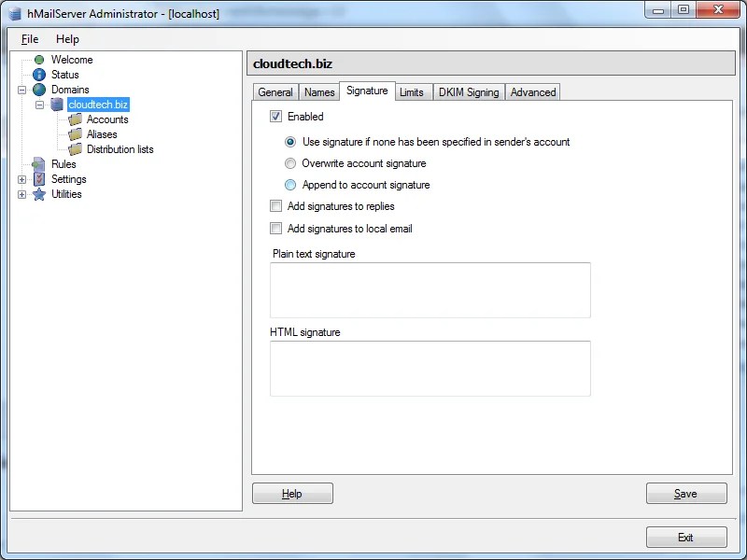Select the Welcome tree item
The height and width of the screenshot is (560, 747).
72,60
